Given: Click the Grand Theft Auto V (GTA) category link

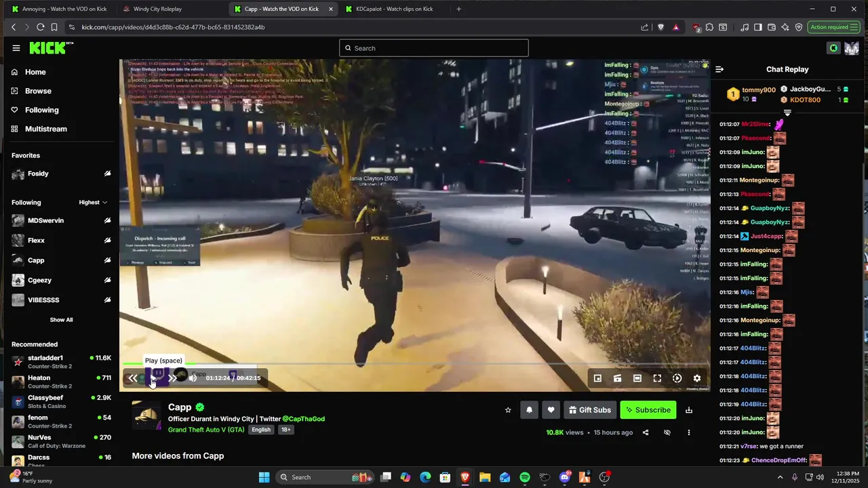Looking at the screenshot, I should tap(206, 430).
